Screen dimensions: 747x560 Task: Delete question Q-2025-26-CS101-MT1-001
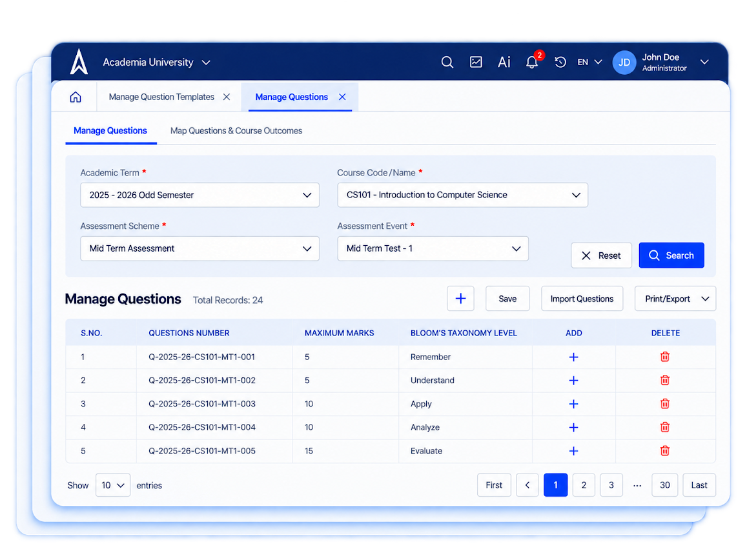[665, 357]
